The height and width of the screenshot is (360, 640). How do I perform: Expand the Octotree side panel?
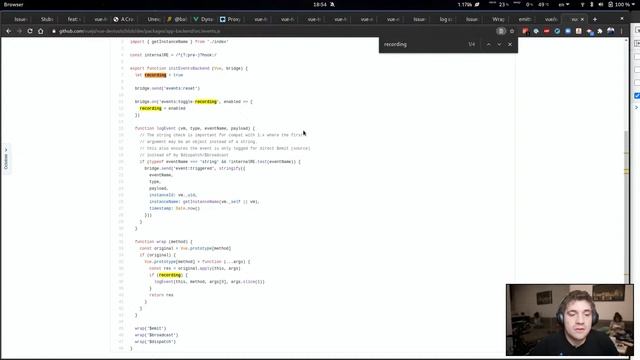(x=6, y=159)
